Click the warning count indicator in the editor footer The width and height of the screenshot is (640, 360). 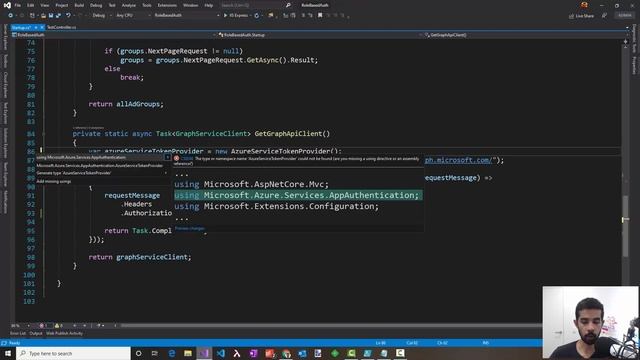point(59,326)
